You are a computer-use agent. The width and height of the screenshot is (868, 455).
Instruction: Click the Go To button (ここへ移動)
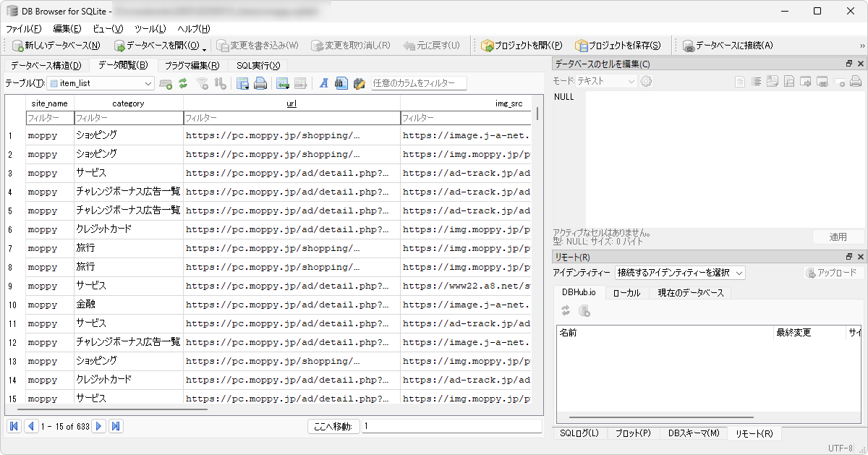333,427
